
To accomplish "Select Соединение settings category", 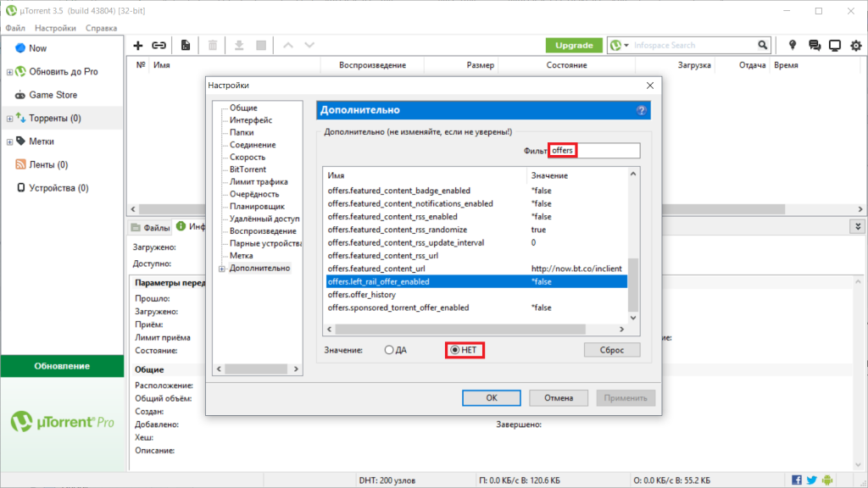I will click(253, 144).
